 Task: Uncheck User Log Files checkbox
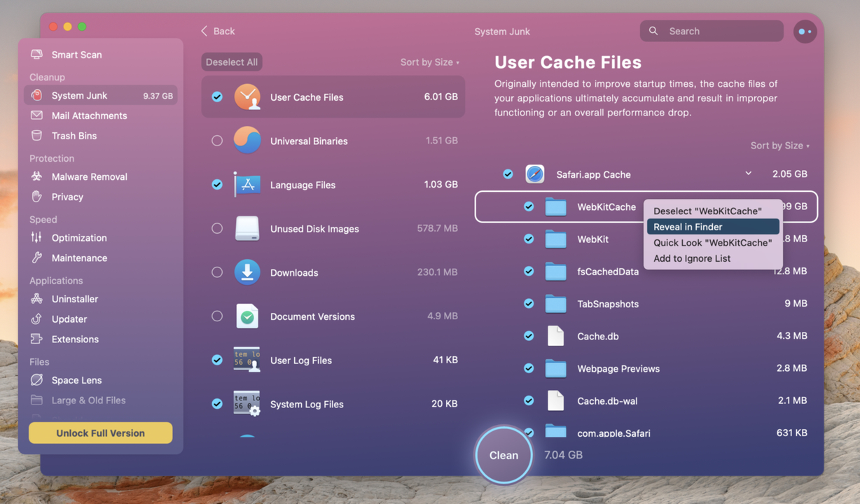tap(217, 360)
